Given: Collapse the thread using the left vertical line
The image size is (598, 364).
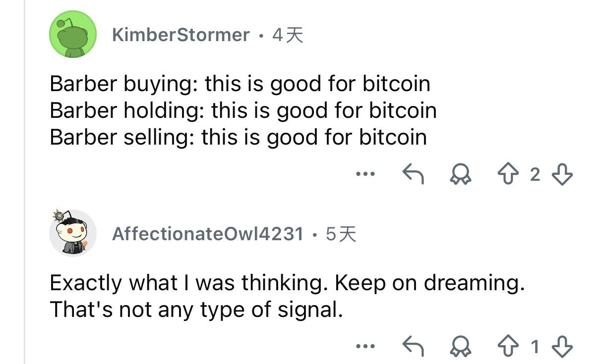Looking at the screenshot, I should click(24, 198).
